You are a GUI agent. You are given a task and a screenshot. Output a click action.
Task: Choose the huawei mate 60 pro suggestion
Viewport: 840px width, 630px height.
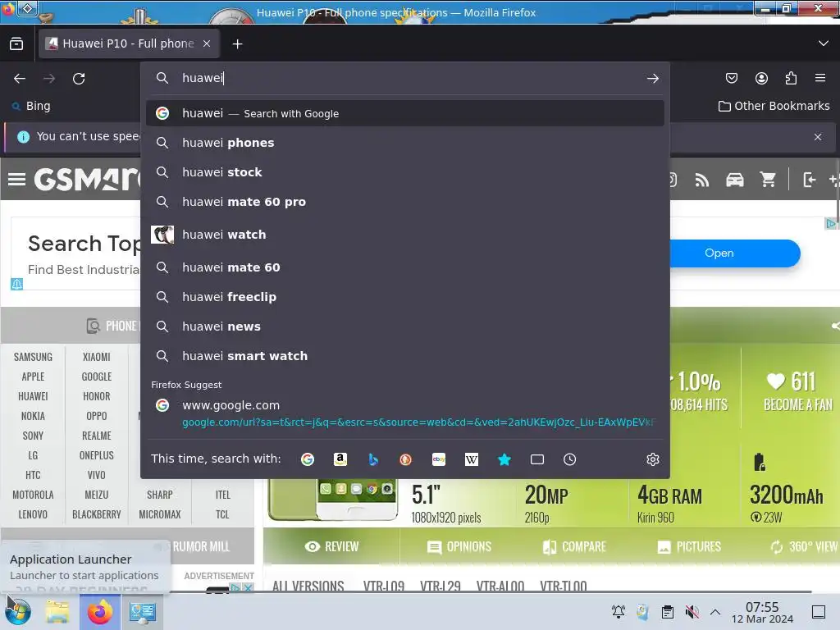point(405,202)
